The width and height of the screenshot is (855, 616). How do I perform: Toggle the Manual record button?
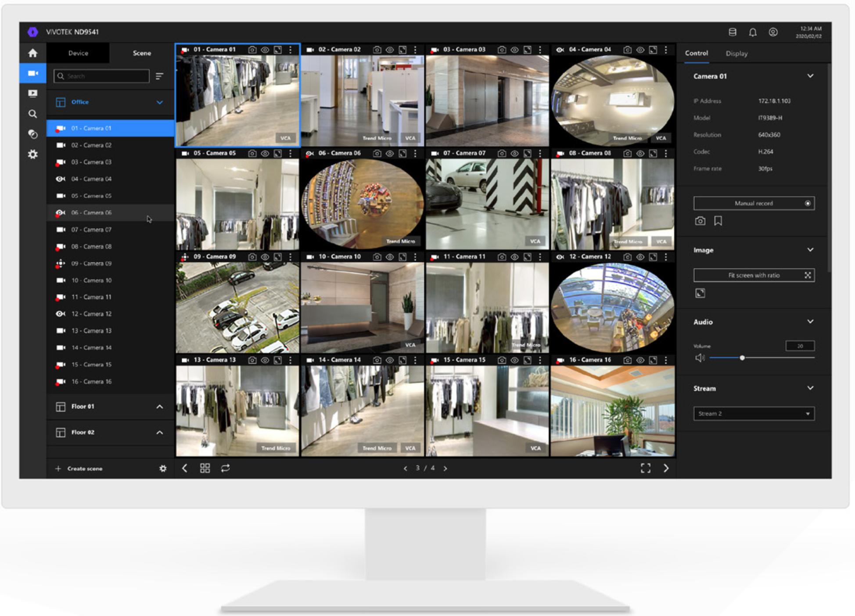coord(754,203)
